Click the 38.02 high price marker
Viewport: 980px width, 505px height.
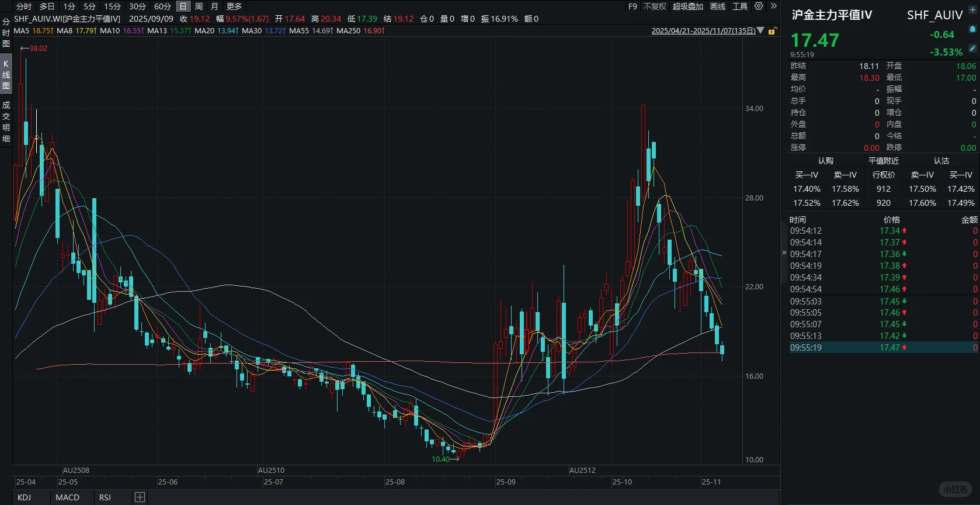point(39,48)
